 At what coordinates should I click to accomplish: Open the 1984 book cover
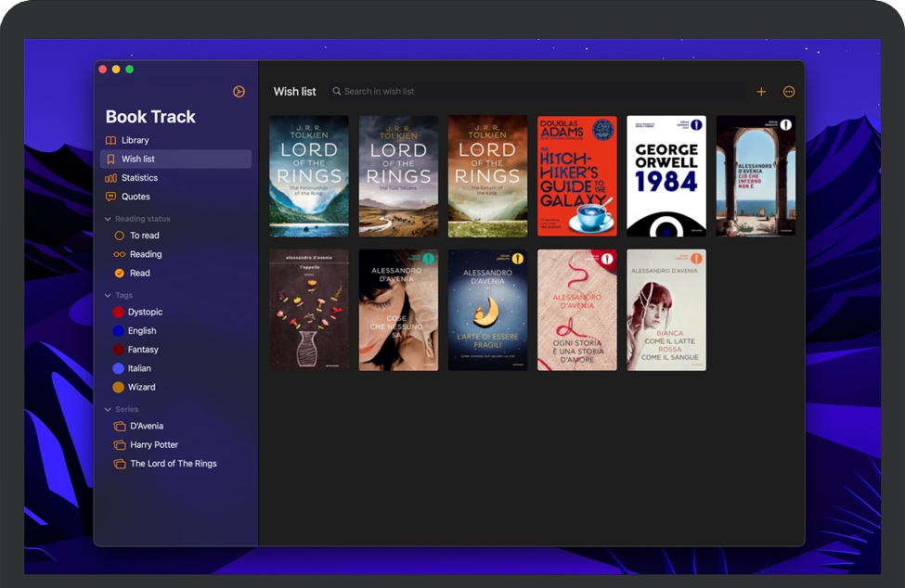pos(666,174)
